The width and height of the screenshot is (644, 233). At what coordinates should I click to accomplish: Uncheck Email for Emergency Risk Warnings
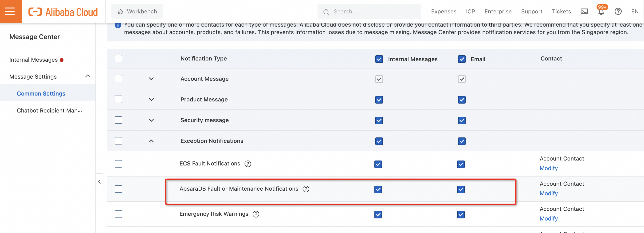click(x=460, y=215)
